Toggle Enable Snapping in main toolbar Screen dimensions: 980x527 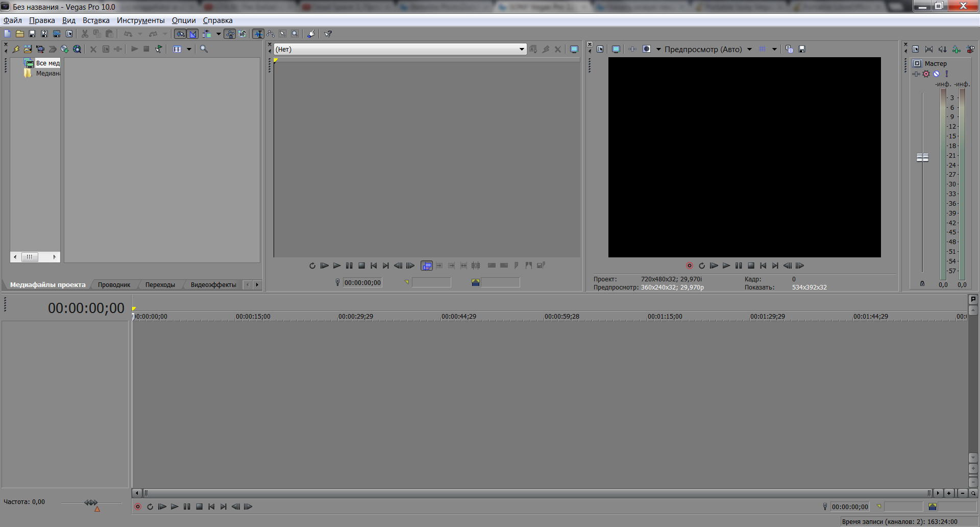click(180, 34)
